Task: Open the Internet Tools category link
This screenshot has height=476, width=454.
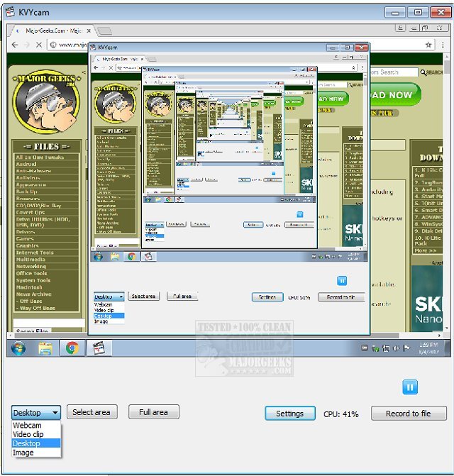Action: click(35, 253)
